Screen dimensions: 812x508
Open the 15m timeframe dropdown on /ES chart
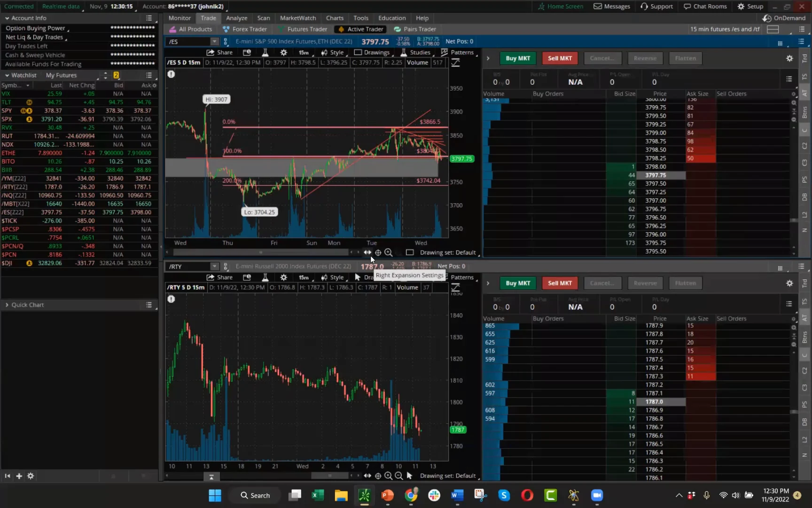(304, 52)
